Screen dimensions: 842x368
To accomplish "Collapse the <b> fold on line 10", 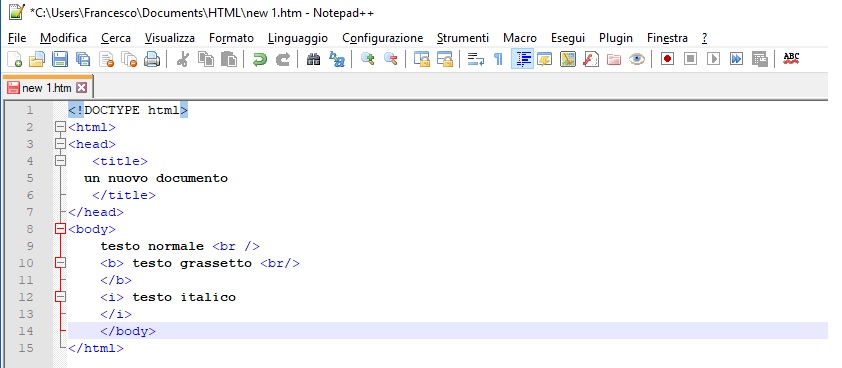I will [x=60, y=263].
